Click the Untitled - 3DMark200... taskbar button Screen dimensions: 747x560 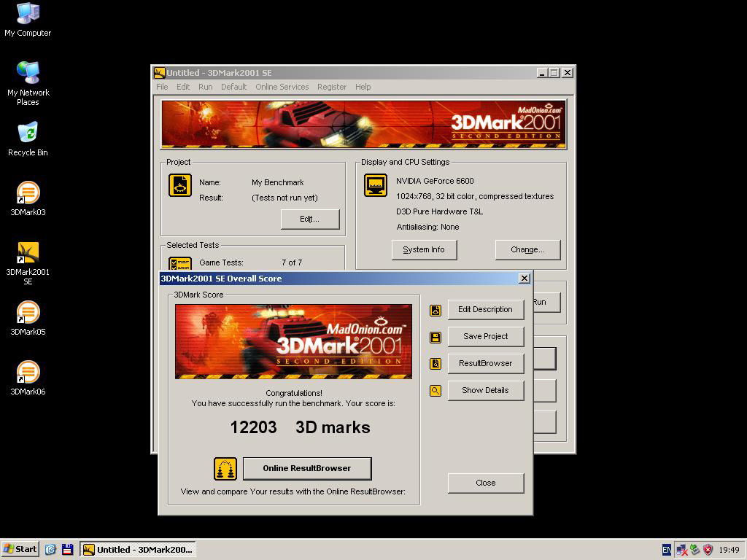[138, 550]
